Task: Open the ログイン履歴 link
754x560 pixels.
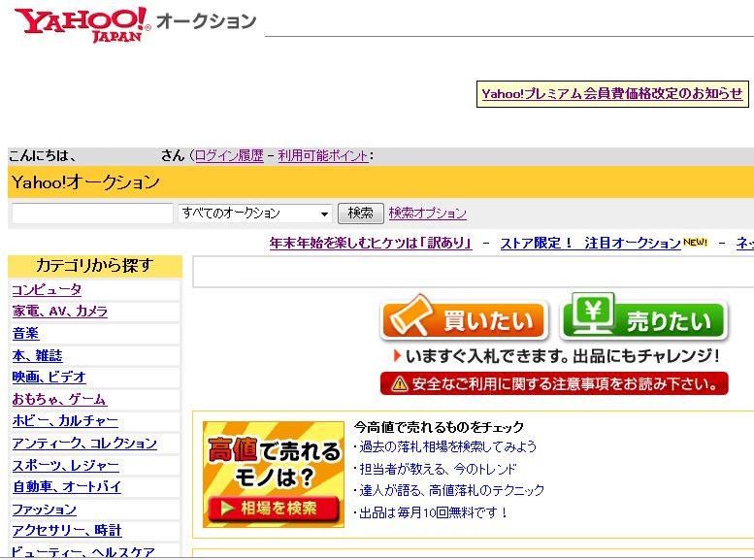Action: (229, 156)
